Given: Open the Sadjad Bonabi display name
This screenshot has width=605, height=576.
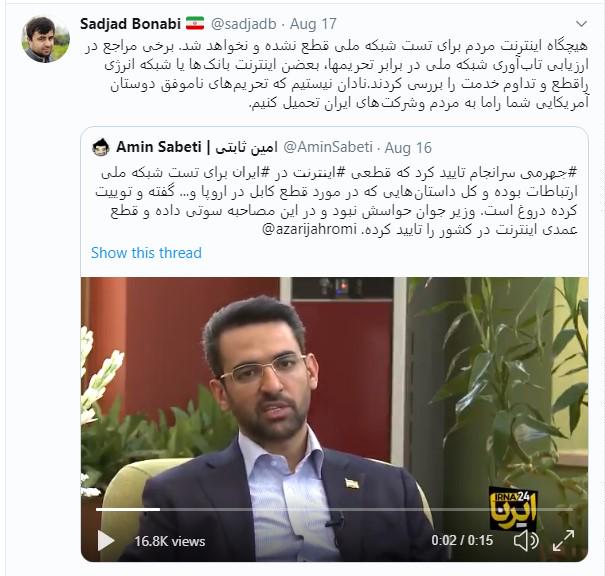Looking at the screenshot, I should coord(130,24).
